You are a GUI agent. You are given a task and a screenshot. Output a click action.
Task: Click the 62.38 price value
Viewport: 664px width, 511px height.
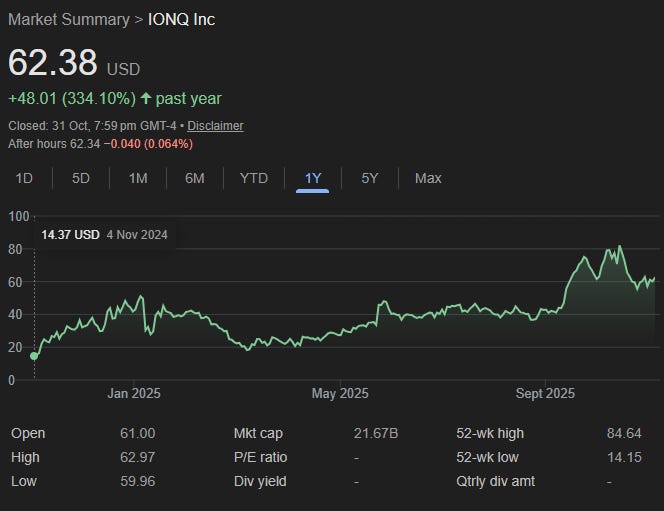53,62
